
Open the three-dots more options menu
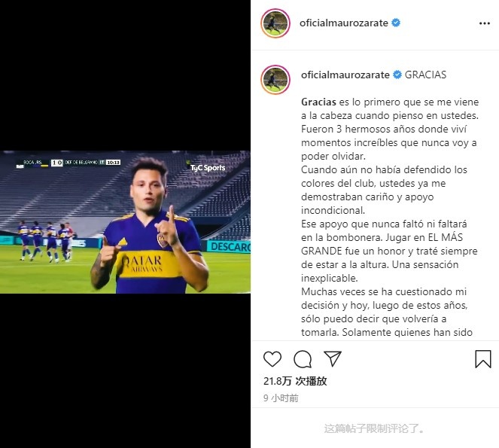[x=485, y=23]
